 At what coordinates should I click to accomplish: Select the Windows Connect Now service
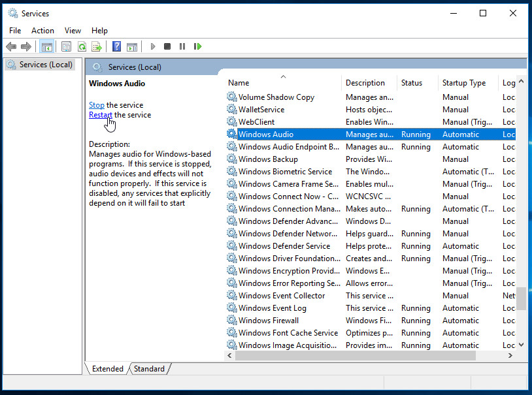tap(371, 197)
